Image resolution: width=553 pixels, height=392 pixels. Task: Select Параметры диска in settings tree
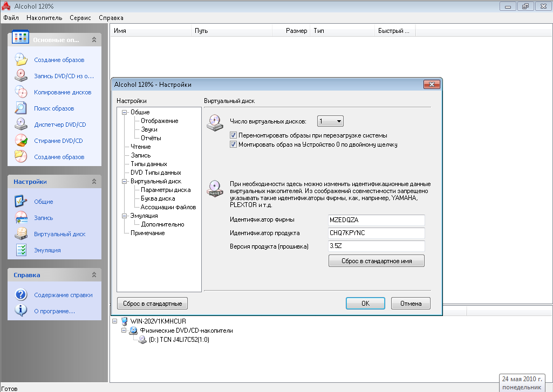tap(166, 190)
